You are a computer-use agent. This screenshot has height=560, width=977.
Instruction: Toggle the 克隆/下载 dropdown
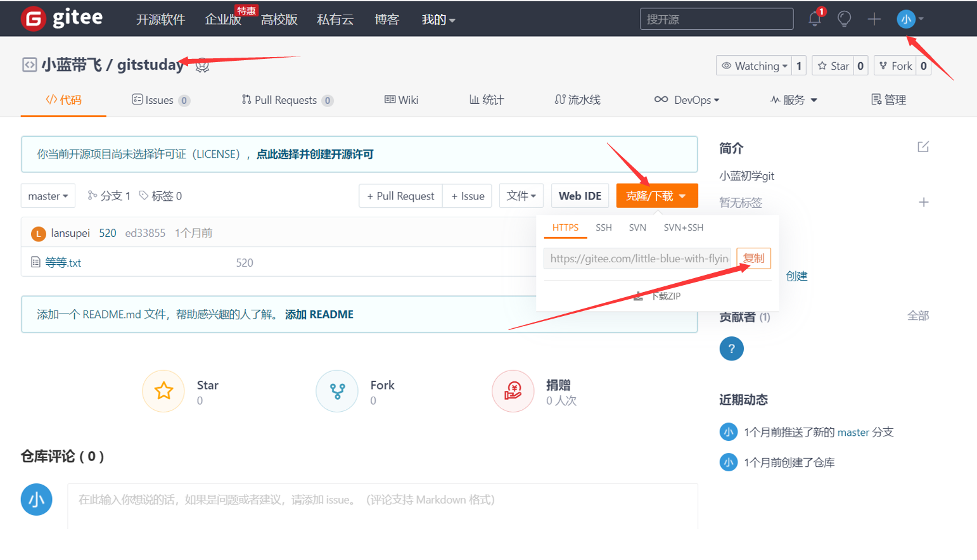(x=657, y=196)
